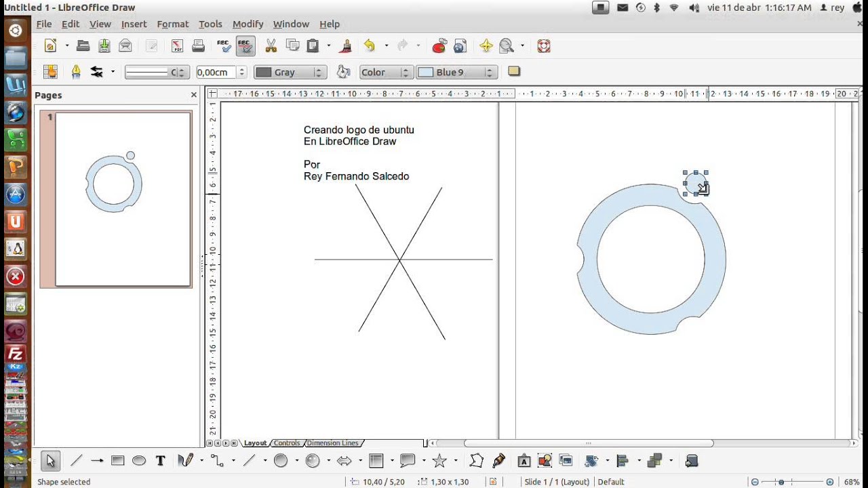Select the Connector tool
Image resolution: width=868 pixels, height=488 pixels.
(x=217, y=461)
